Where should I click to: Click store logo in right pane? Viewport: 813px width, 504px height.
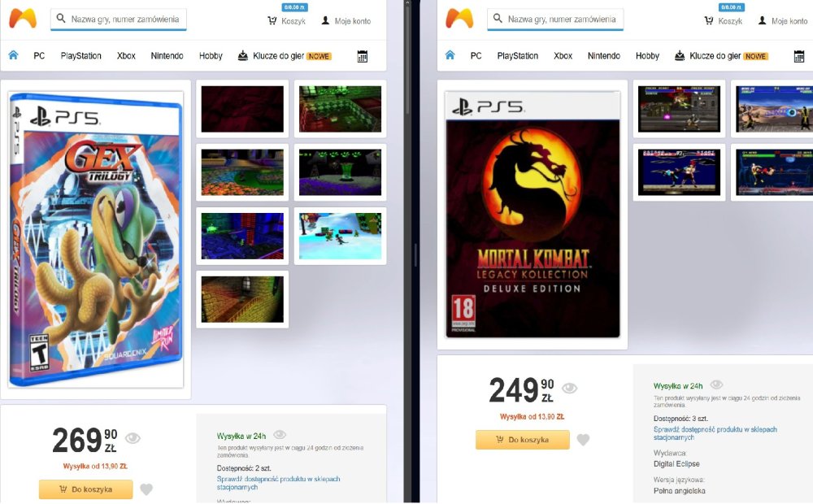tap(459, 19)
